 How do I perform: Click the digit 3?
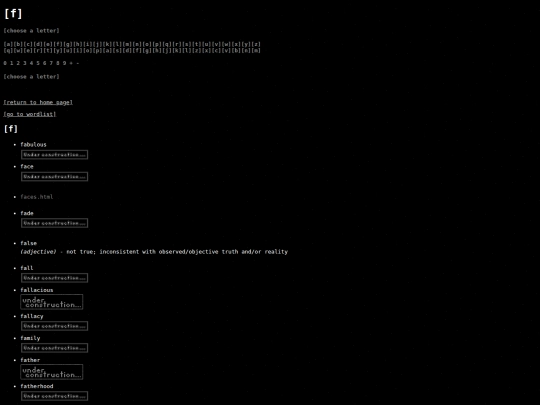pos(25,63)
